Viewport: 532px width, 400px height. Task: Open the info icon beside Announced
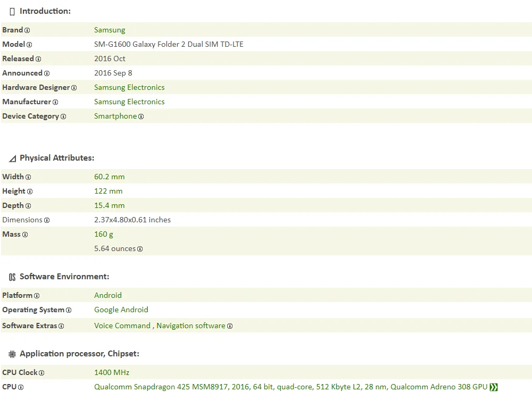[47, 73]
